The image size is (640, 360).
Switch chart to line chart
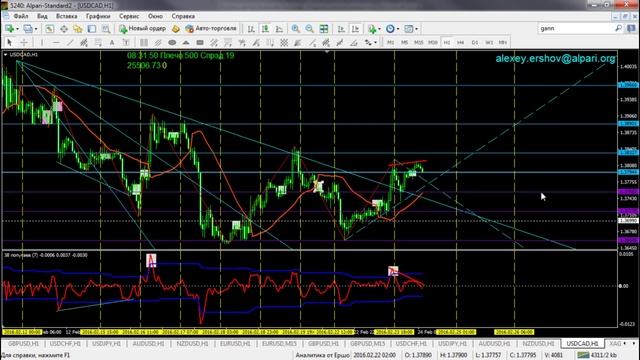[x=280, y=29]
